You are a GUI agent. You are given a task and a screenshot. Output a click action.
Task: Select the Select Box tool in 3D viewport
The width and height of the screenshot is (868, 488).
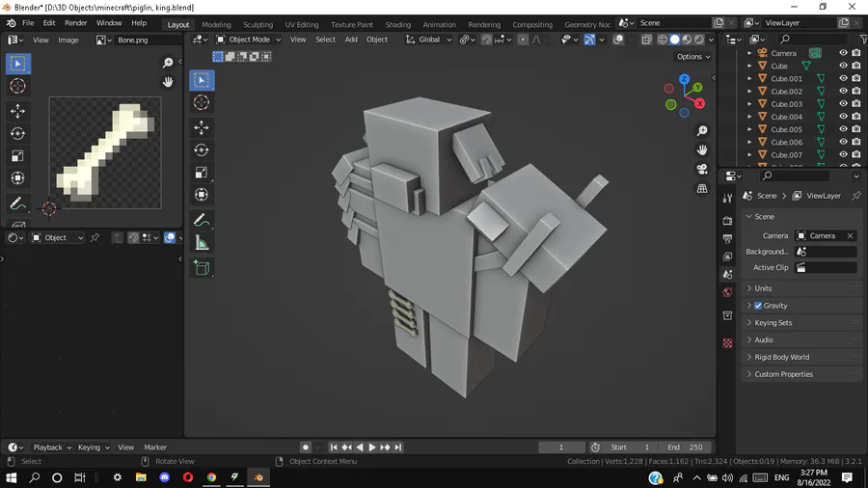pos(202,80)
